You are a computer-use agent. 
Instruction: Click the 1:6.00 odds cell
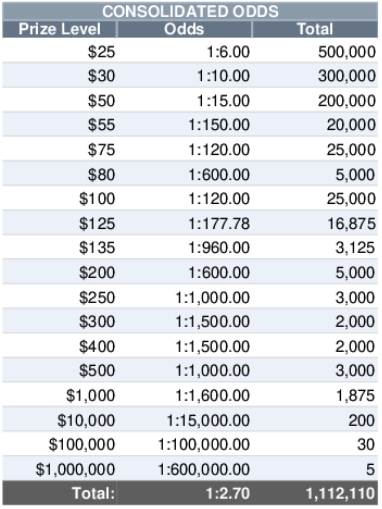click(x=184, y=50)
